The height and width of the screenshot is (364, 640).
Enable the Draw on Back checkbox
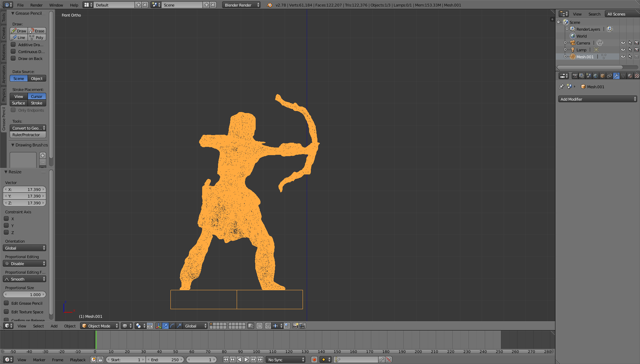pos(13,58)
